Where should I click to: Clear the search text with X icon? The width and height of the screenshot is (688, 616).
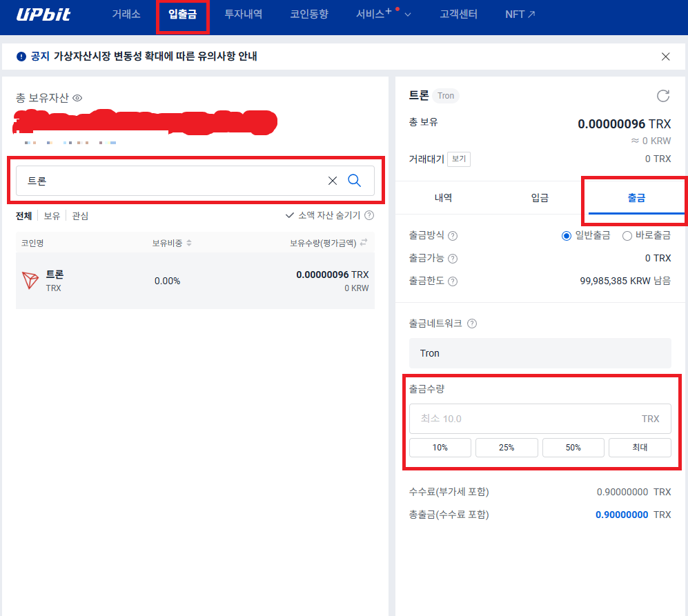[333, 181]
